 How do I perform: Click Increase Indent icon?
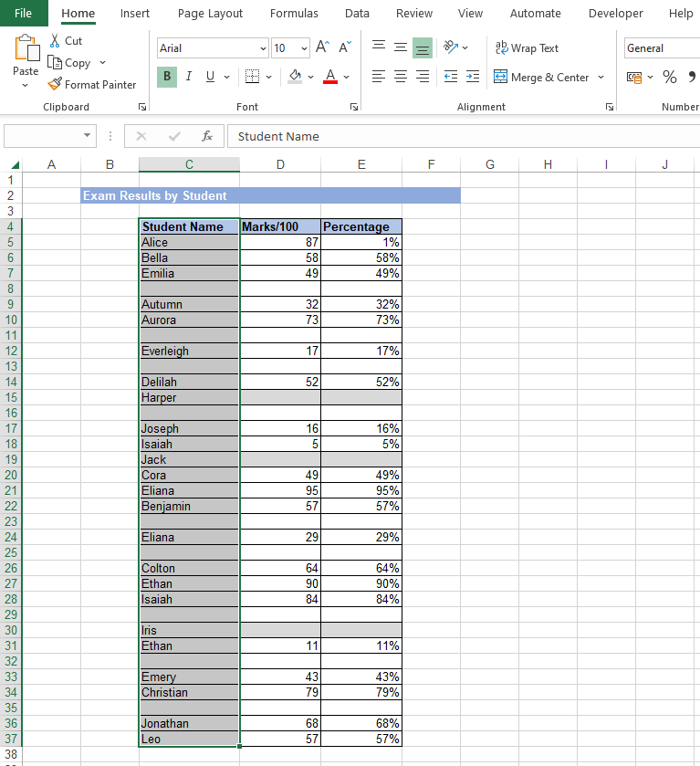point(472,78)
